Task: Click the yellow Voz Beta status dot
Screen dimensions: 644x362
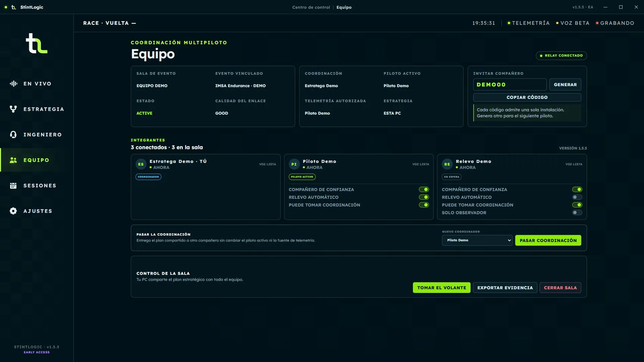Action: point(557,23)
